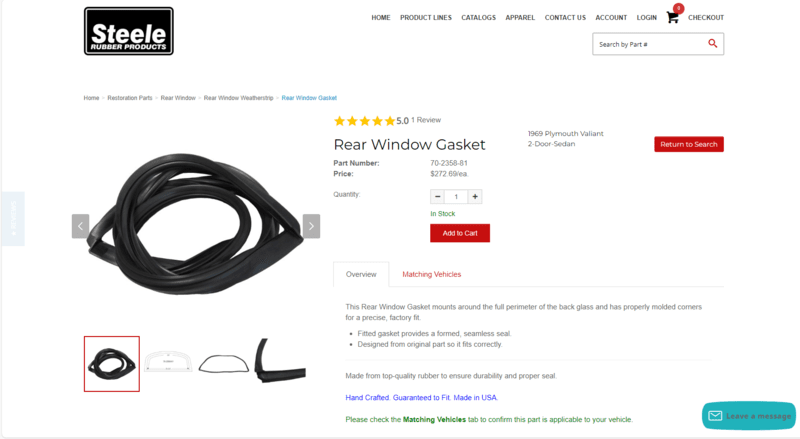Screen dimensions: 800x439
Task: Show next product image arrow
Action: (311, 226)
